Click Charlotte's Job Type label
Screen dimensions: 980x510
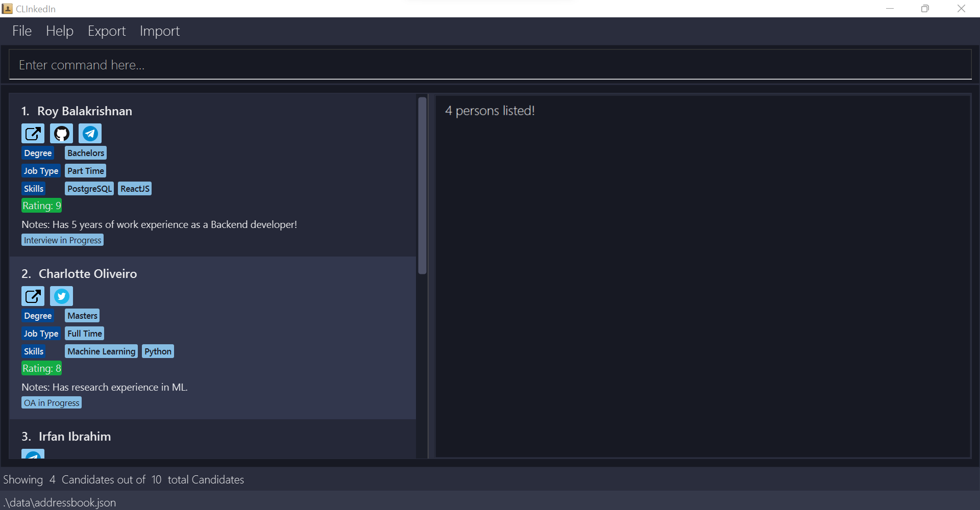(41, 334)
